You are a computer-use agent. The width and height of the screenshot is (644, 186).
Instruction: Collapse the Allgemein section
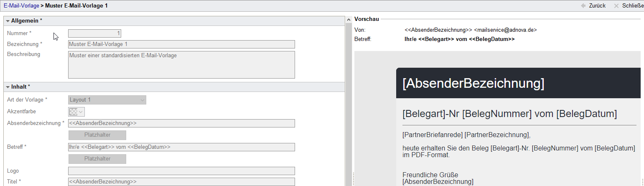pos(8,21)
